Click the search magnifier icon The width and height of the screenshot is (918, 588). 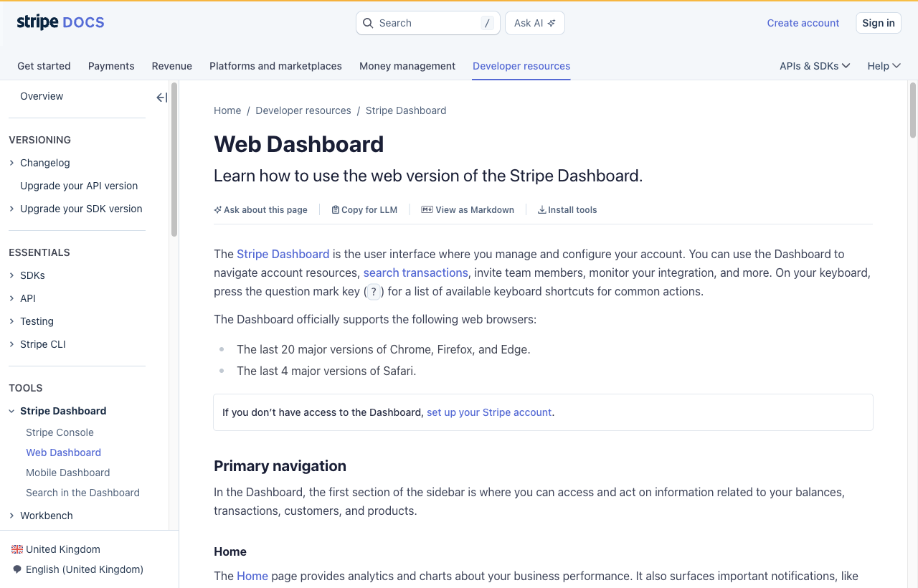[x=368, y=23]
